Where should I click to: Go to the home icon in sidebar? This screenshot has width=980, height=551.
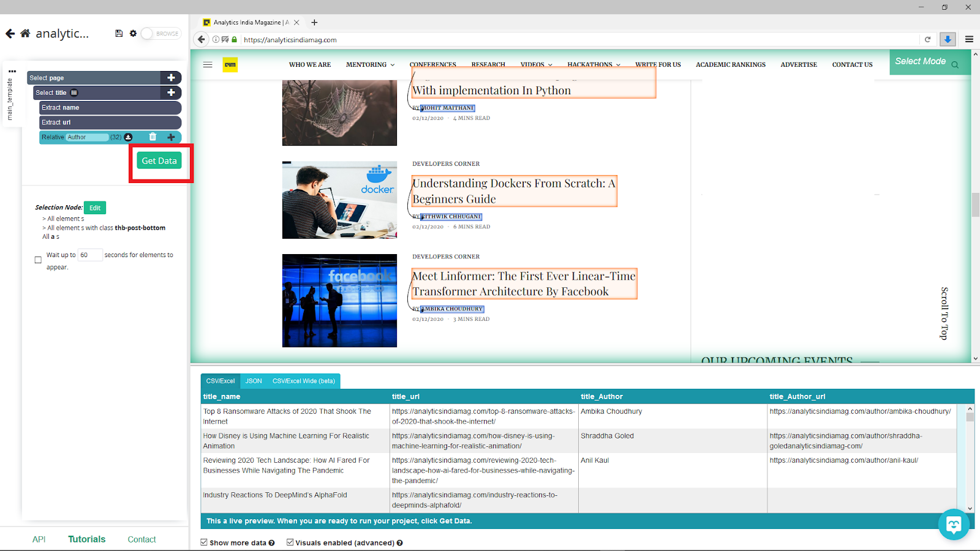point(25,34)
